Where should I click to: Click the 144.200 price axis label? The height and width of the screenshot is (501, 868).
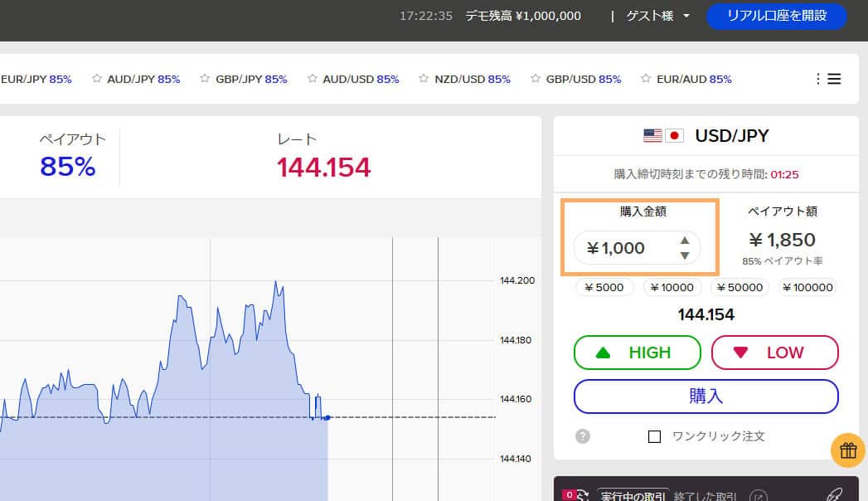tap(517, 280)
